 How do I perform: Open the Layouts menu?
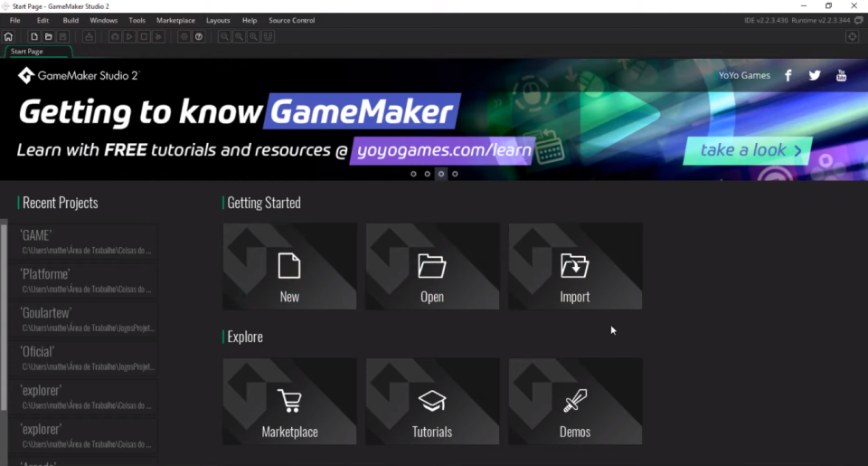pyautogui.click(x=218, y=20)
